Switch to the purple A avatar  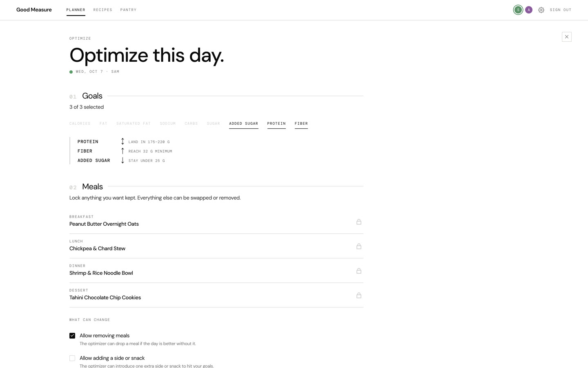click(x=529, y=10)
